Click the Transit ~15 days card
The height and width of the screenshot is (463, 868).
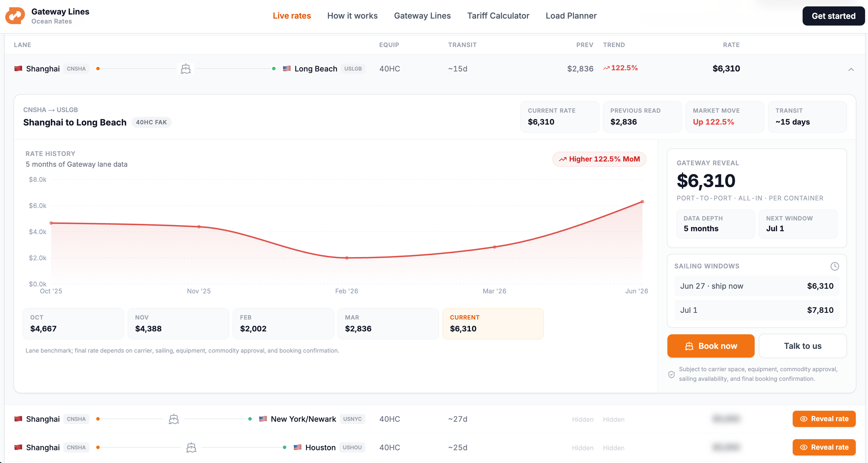(807, 117)
